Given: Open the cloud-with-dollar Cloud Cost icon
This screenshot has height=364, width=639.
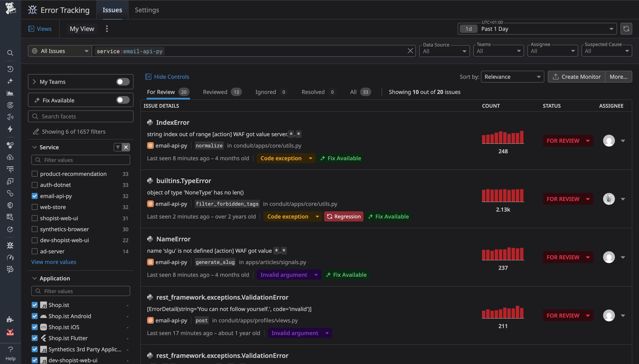Looking at the screenshot, I should (x=10, y=157).
